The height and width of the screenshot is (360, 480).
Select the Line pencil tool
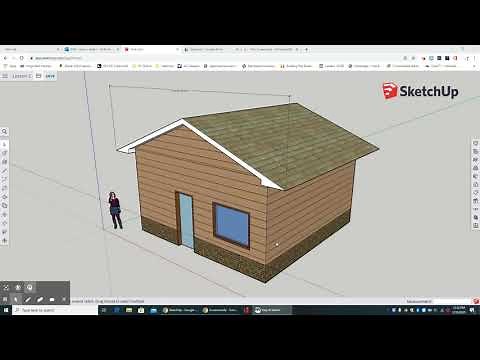coord(4,170)
